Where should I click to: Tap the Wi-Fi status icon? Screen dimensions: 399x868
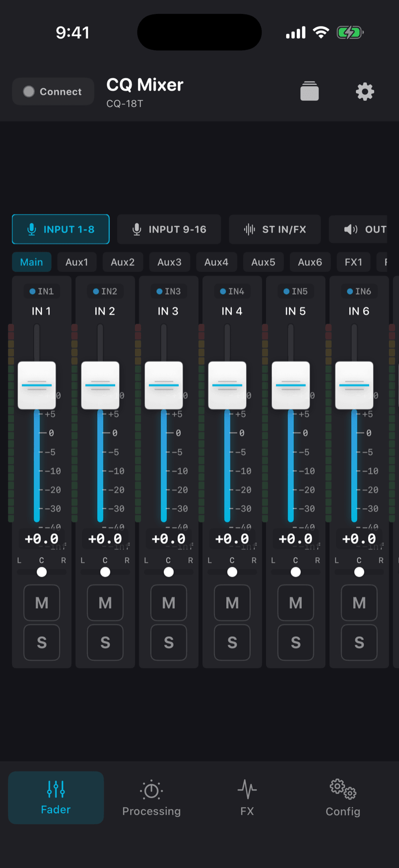321,32
